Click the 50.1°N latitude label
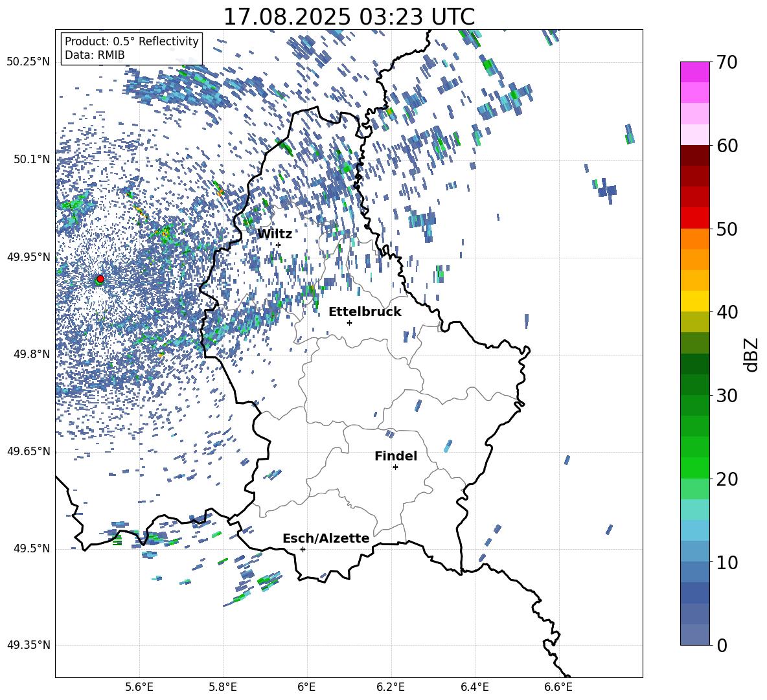767x700 pixels. [x=31, y=159]
